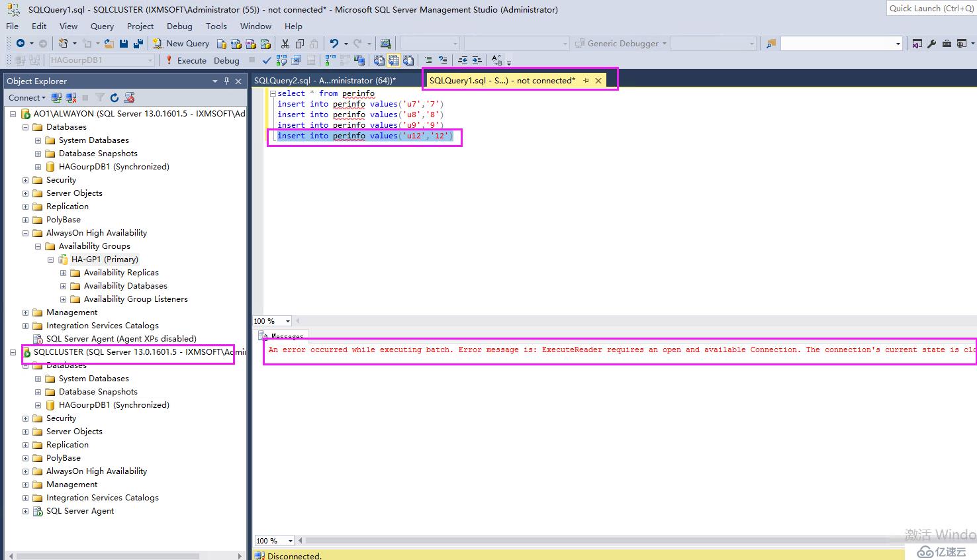This screenshot has height=560, width=977.
Task: Collapse the select statement outline box in the editor
Action: click(272, 94)
